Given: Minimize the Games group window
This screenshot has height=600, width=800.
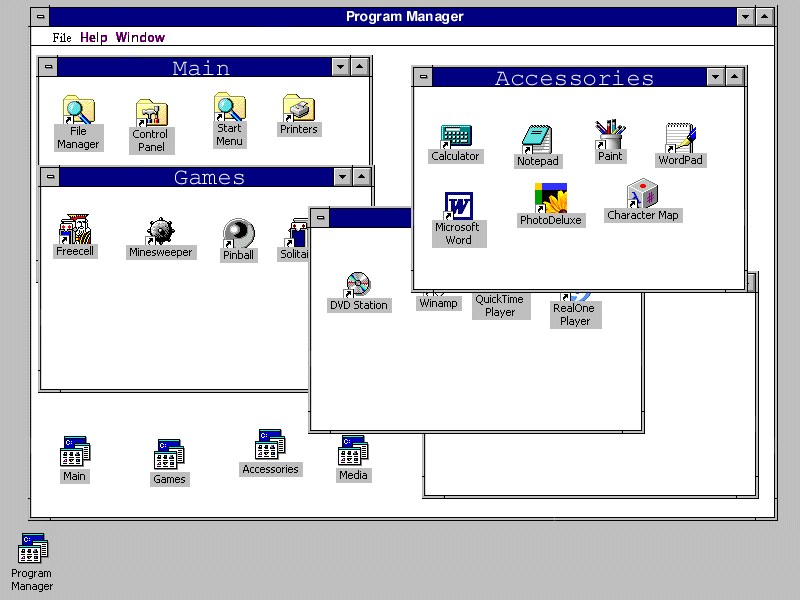Looking at the screenshot, I should [342, 177].
